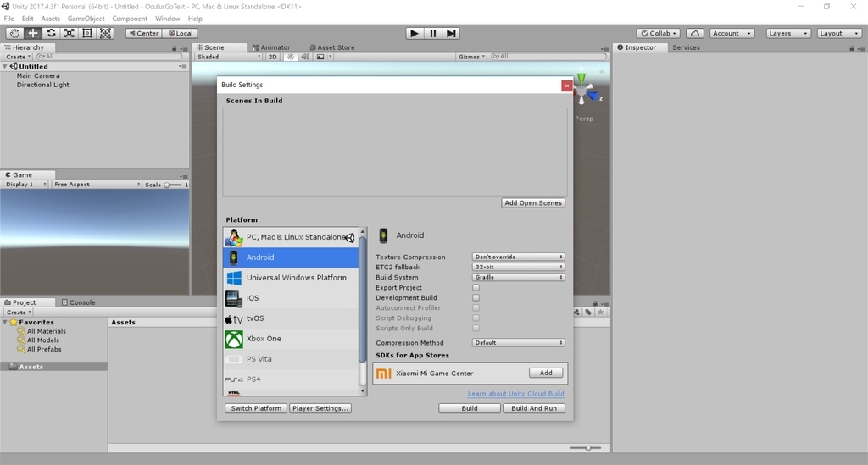The height and width of the screenshot is (465, 868).
Task: Select the combined Transform tool
Action: (x=105, y=33)
